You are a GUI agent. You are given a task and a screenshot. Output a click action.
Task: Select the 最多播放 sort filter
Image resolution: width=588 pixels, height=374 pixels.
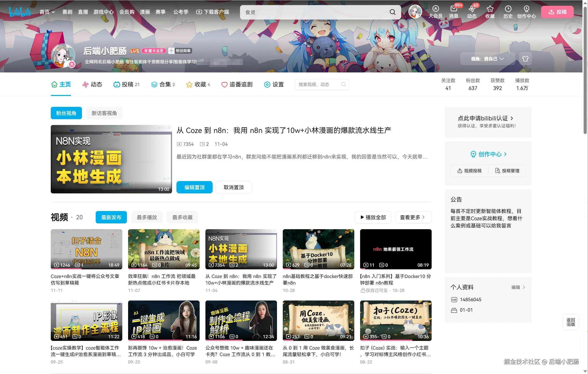click(x=147, y=217)
